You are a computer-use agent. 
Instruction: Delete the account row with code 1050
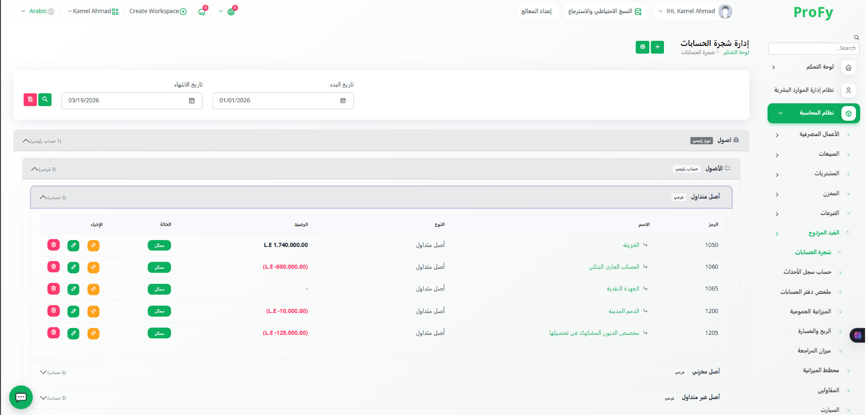54,245
